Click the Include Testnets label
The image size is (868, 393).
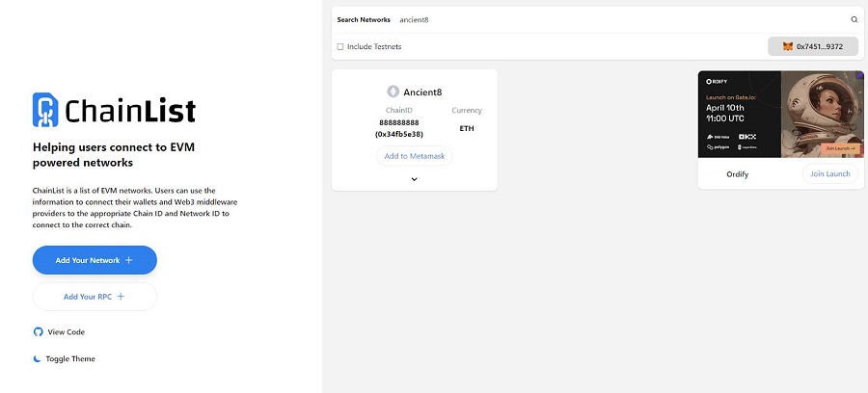374,47
